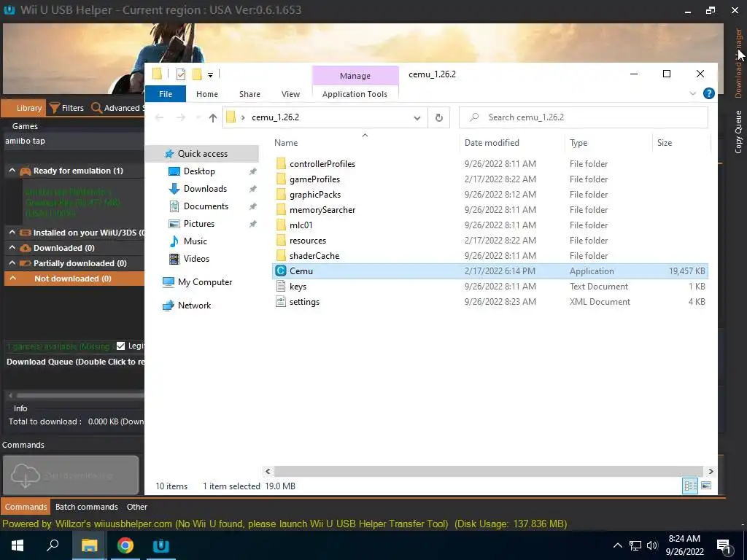This screenshot has width=747, height=560.
Task: Click the Properties quick access toolbar icon
Action: tap(181, 74)
